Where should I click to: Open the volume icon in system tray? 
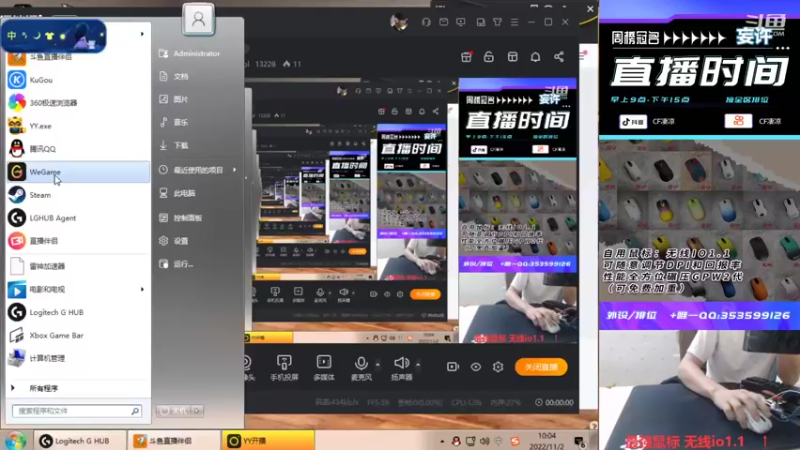pyautogui.click(x=485, y=441)
